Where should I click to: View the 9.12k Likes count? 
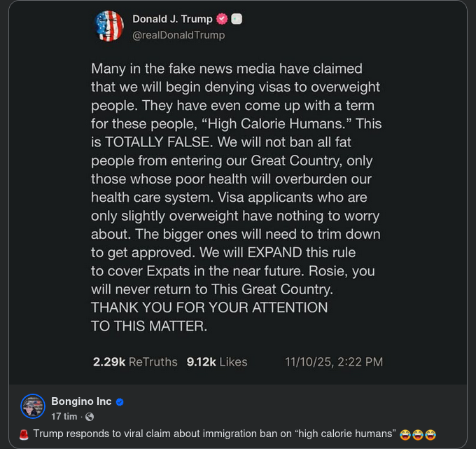coord(217,362)
